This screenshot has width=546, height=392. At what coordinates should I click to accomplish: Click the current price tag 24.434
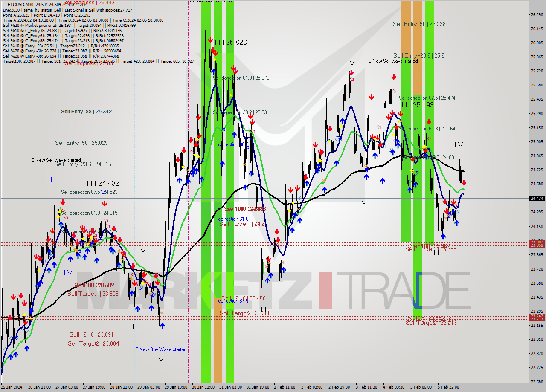[x=537, y=199]
